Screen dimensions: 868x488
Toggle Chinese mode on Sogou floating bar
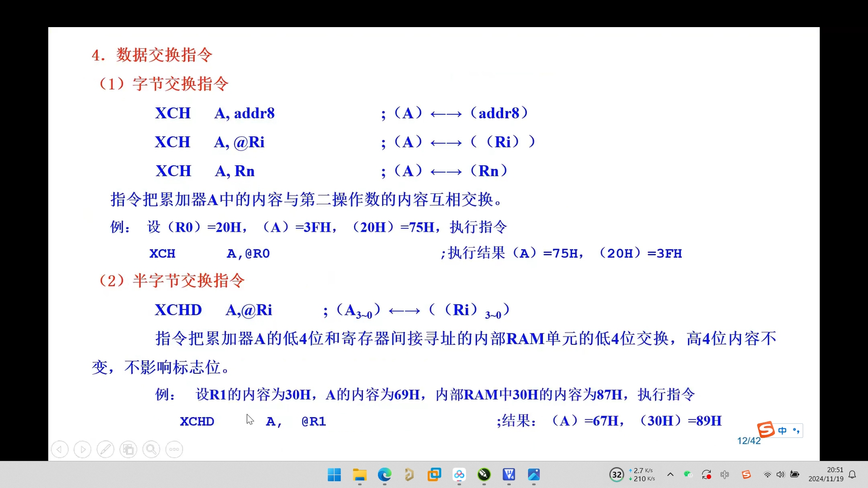pyautogui.click(x=783, y=431)
